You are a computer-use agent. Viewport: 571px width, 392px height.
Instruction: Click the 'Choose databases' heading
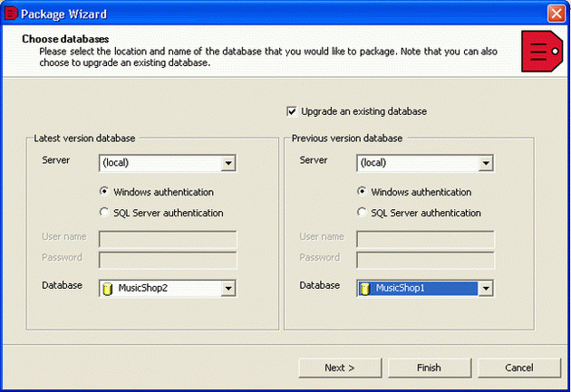tap(65, 39)
